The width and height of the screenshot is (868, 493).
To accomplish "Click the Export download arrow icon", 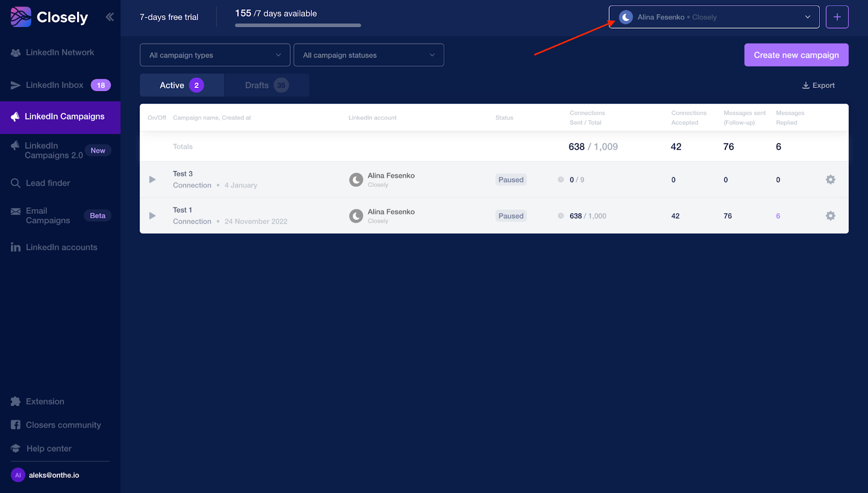I will point(806,85).
